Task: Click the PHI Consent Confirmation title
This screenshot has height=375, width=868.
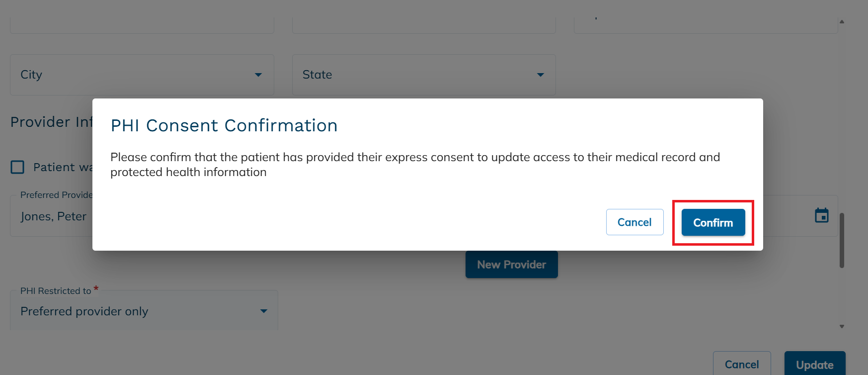Action: [x=223, y=125]
